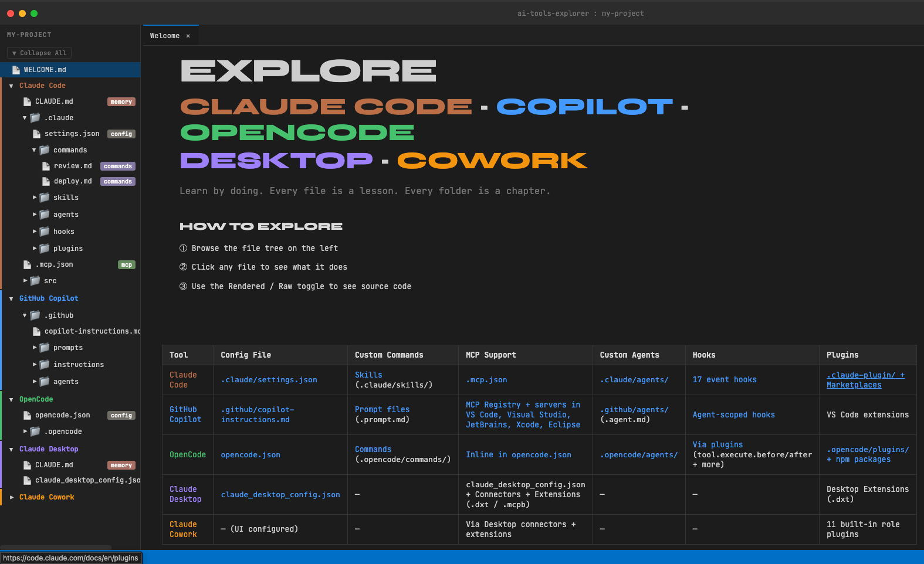Open the .claude/agents/ link in table
The height and width of the screenshot is (564, 924).
click(634, 380)
